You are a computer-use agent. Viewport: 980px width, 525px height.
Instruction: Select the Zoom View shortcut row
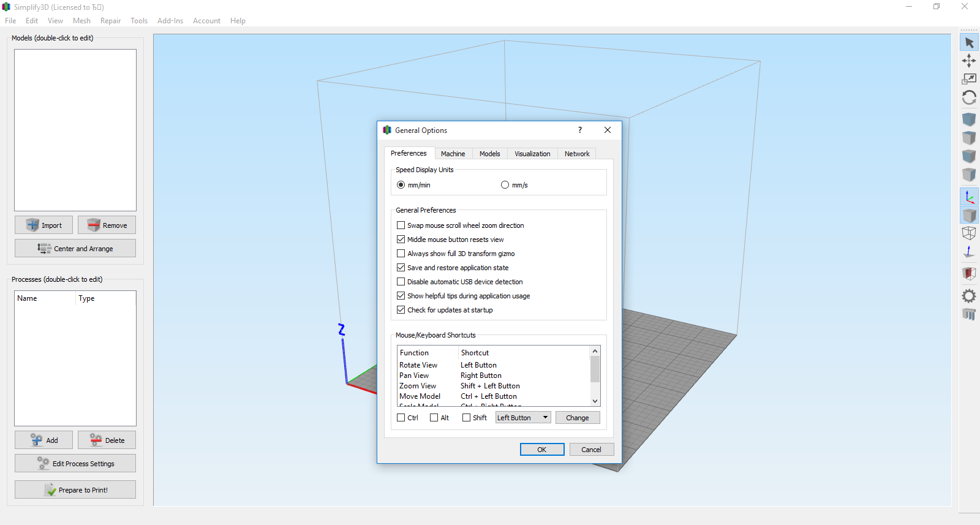click(494, 386)
